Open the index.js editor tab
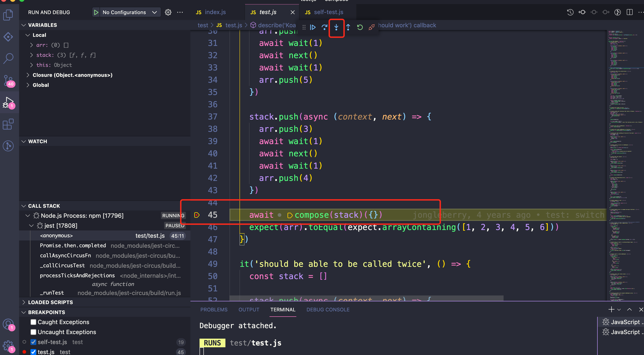The image size is (644, 355). pyautogui.click(x=215, y=12)
